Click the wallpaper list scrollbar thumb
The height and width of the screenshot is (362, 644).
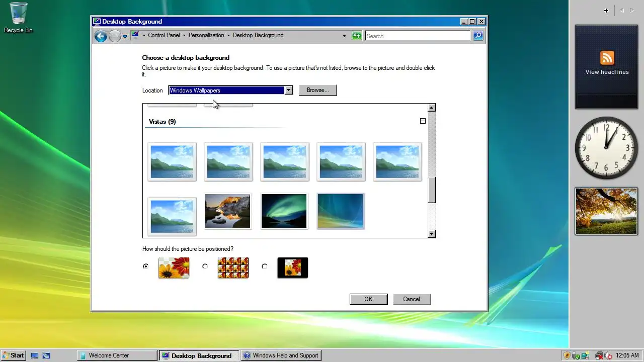(431, 191)
